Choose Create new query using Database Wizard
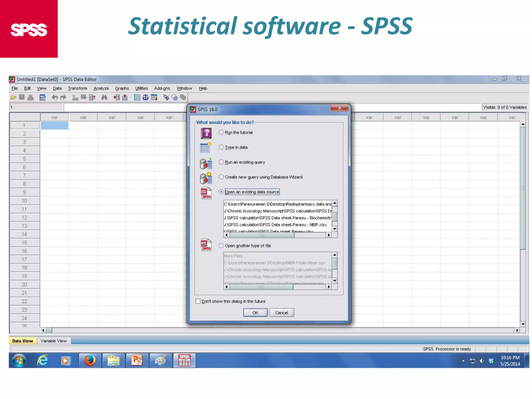The width and height of the screenshot is (532, 399). point(221,177)
